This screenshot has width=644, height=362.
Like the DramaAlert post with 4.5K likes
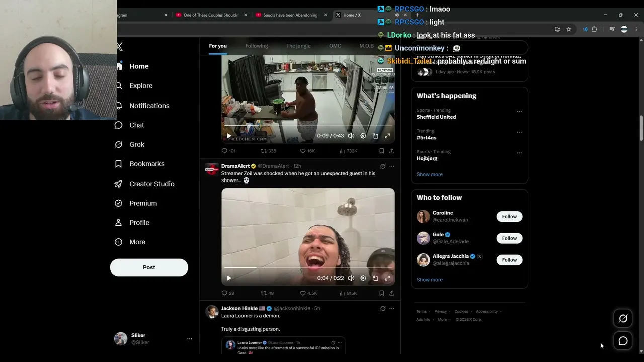point(308,293)
